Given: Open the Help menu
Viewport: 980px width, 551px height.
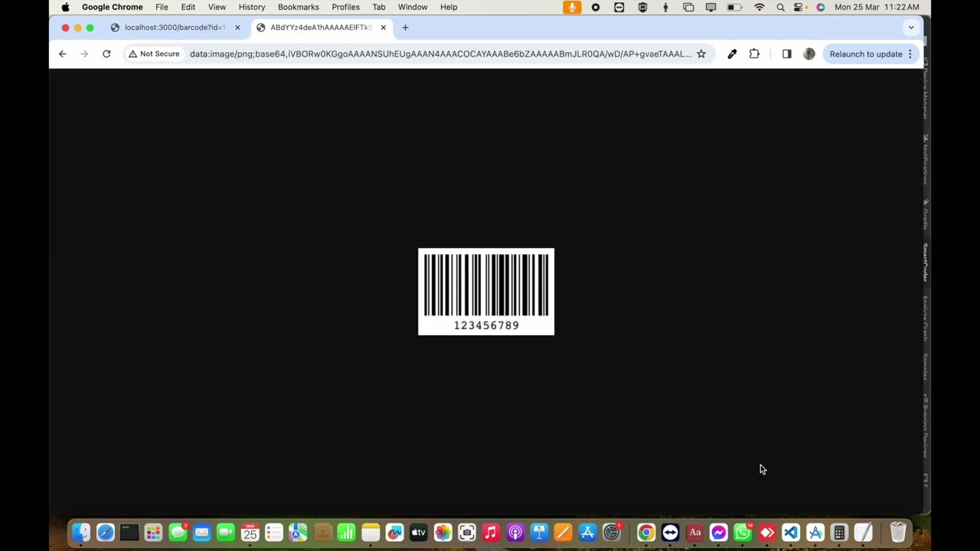Looking at the screenshot, I should tap(449, 7).
